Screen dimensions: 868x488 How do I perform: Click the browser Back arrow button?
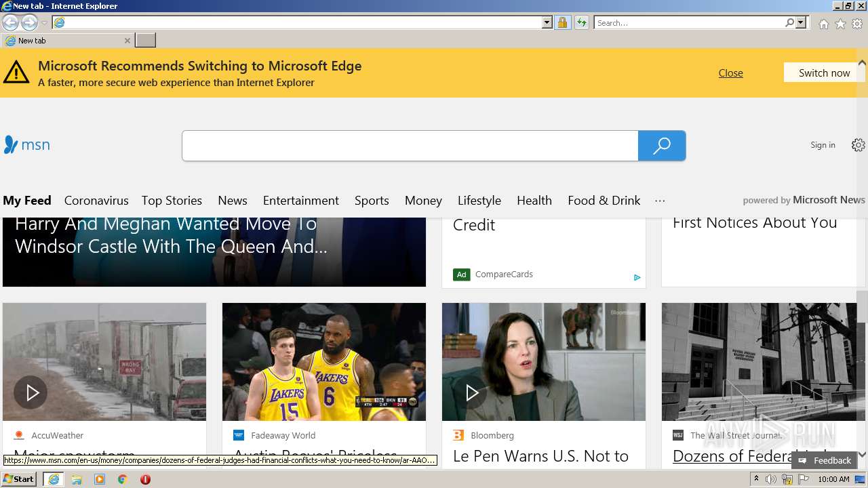tap(10, 22)
